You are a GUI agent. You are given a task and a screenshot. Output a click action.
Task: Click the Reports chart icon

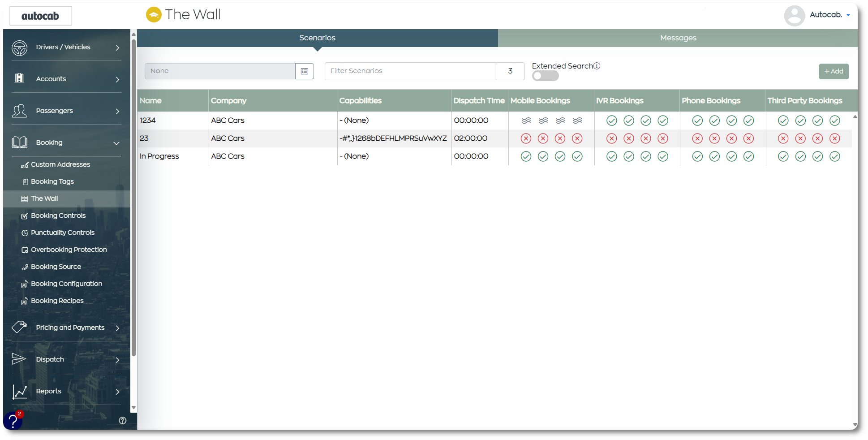[x=20, y=392]
